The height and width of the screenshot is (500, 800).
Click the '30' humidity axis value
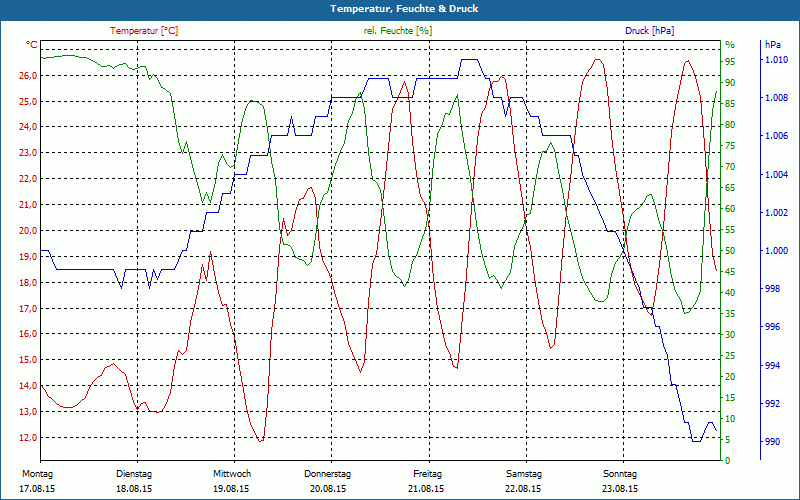(730, 335)
